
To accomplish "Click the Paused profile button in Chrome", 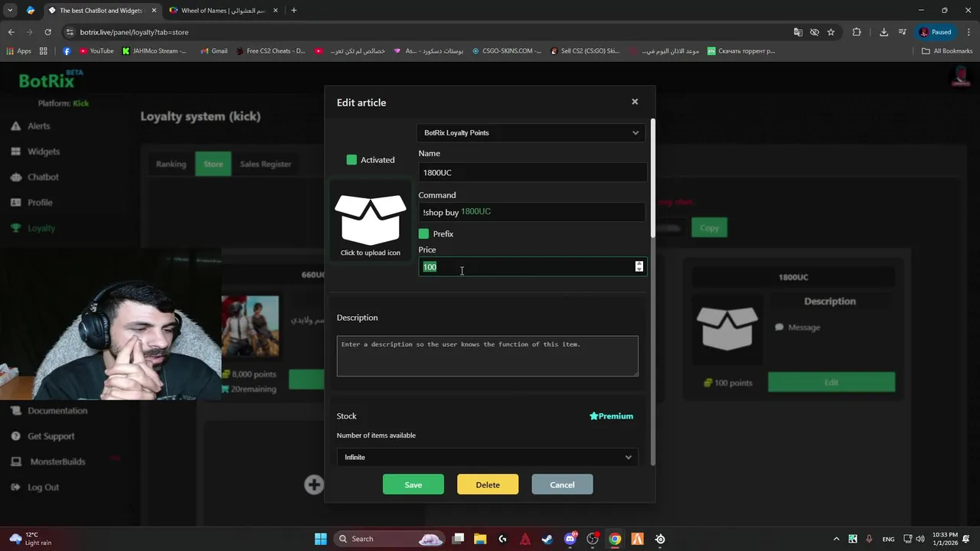I will click(x=936, y=32).
